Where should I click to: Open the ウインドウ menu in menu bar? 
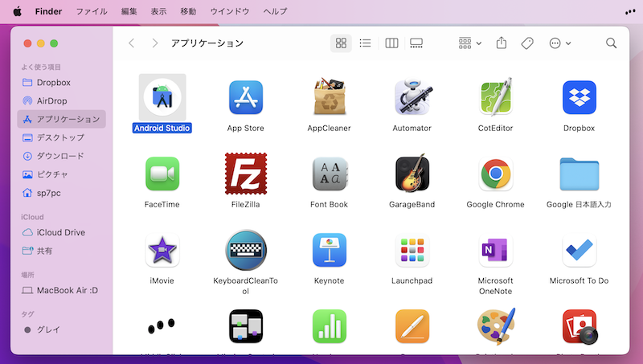[x=229, y=12]
